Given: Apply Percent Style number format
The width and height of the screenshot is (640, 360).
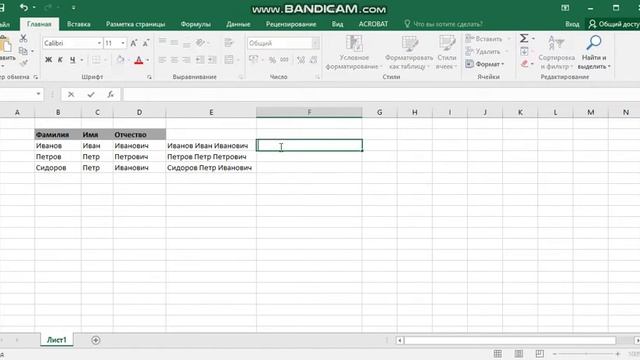Looking at the screenshot, I should tap(272, 60).
